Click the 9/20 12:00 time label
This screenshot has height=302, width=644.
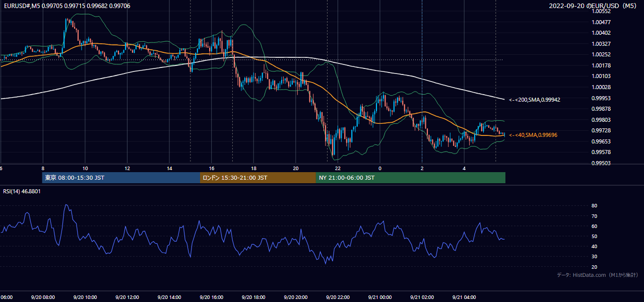tap(127, 297)
